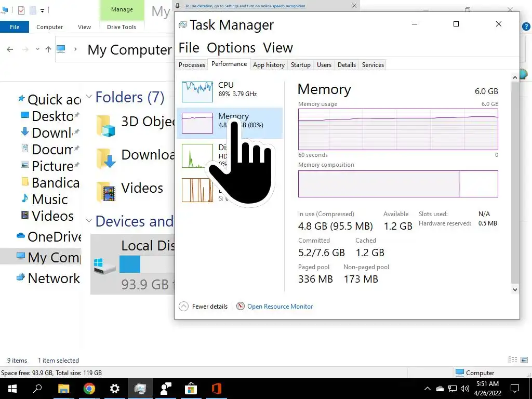The image size is (532, 399).
Task: Open recent locations dropdown arrow
Action: click(37, 49)
